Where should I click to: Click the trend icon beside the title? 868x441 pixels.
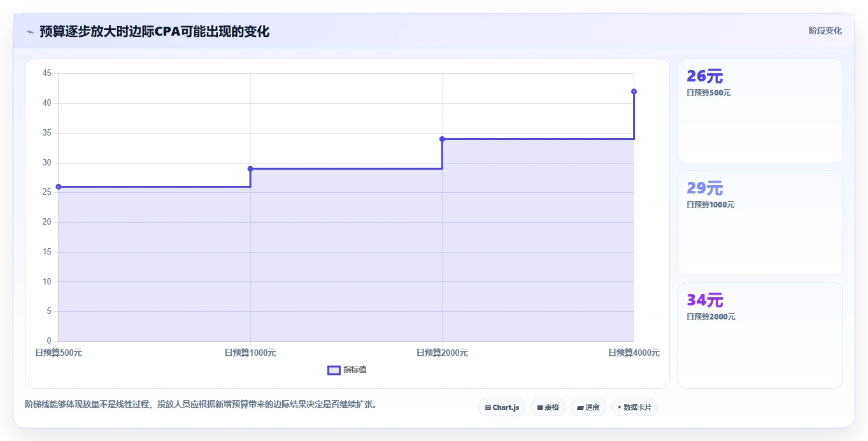click(x=30, y=32)
